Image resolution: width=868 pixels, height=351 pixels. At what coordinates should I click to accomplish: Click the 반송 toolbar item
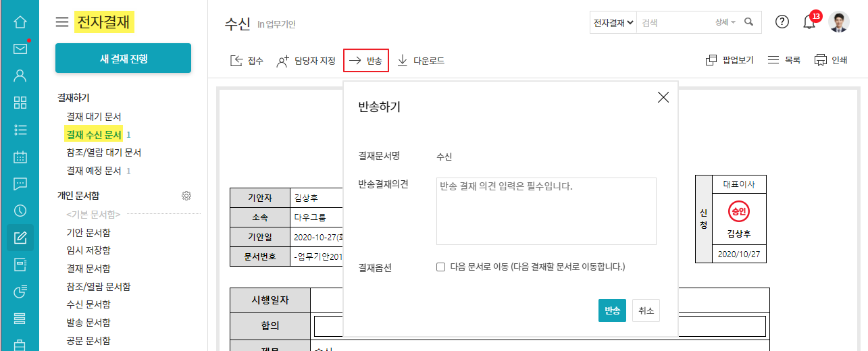tap(365, 61)
